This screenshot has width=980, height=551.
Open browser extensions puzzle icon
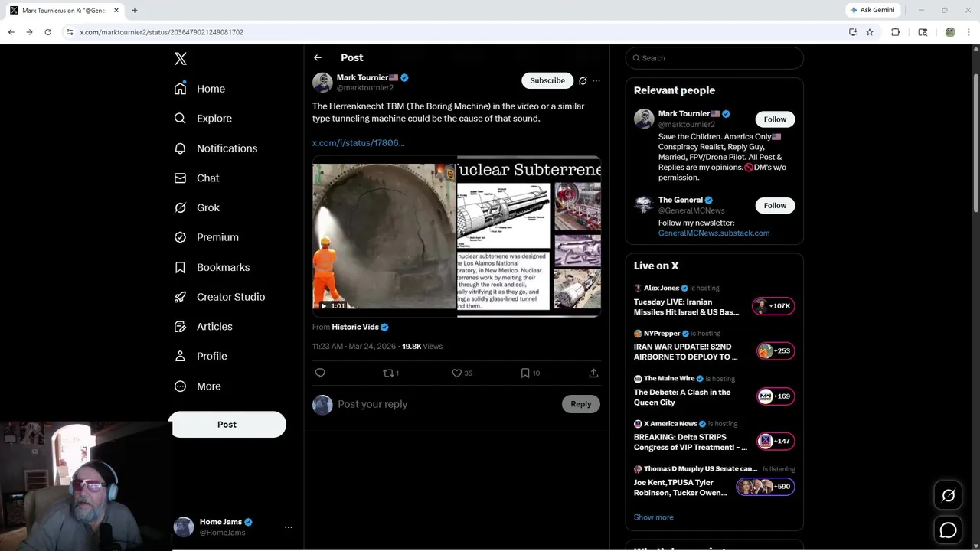click(895, 32)
